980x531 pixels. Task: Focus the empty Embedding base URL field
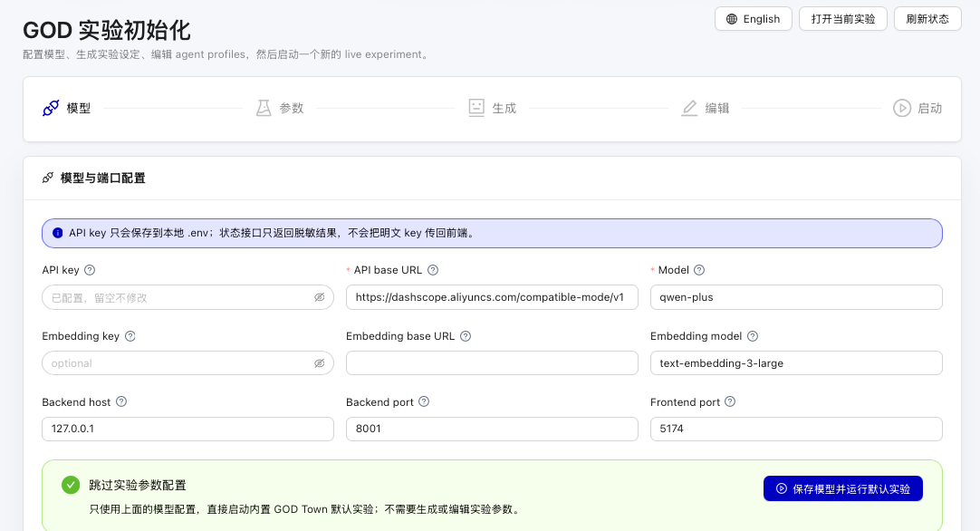pos(492,363)
